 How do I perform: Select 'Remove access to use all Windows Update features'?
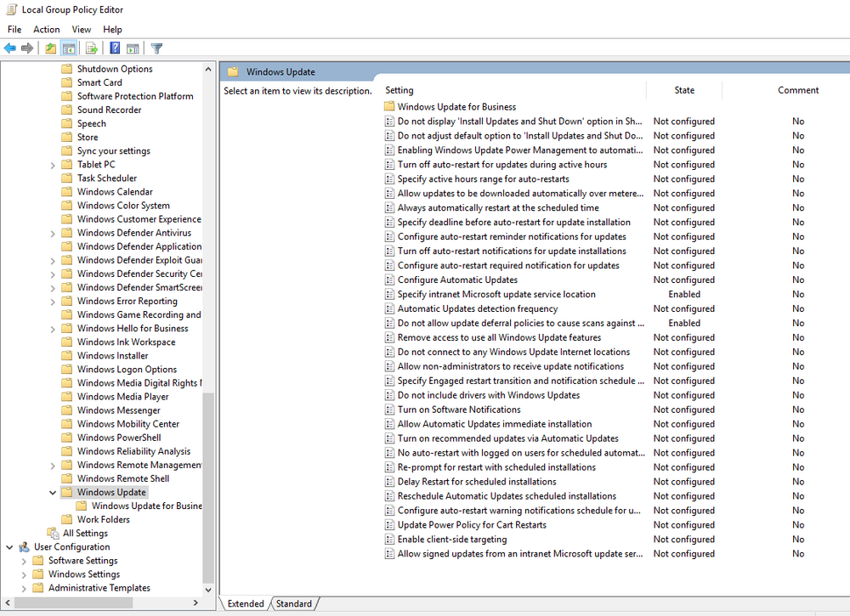(499, 337)
